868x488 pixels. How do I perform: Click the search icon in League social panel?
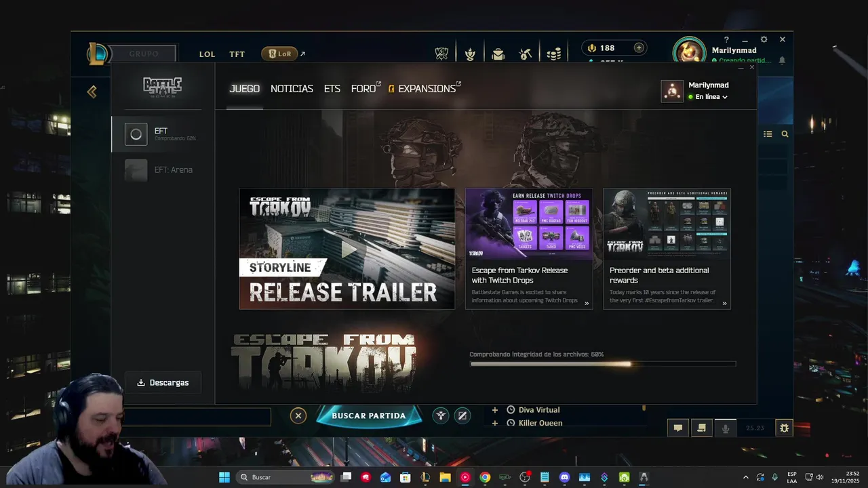[785, 134]
